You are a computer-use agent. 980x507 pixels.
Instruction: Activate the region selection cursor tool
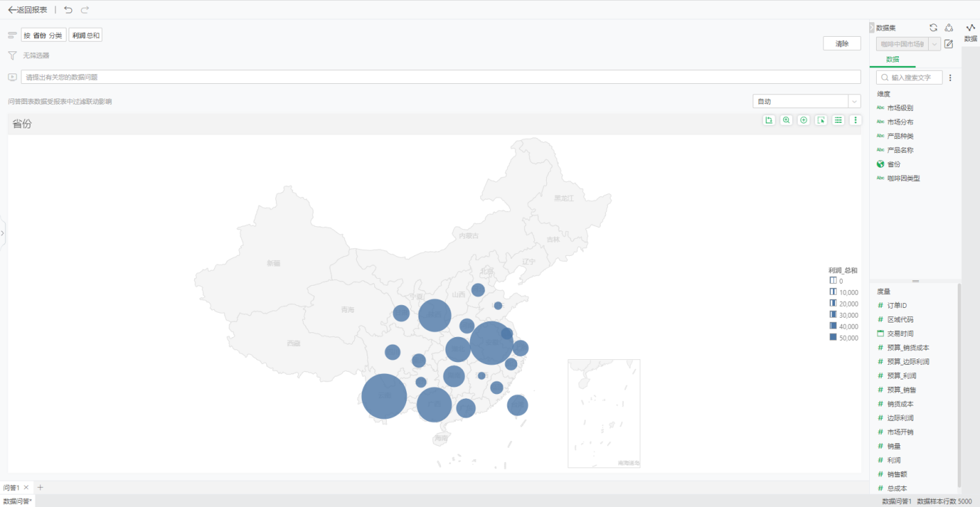coord(821,120)
